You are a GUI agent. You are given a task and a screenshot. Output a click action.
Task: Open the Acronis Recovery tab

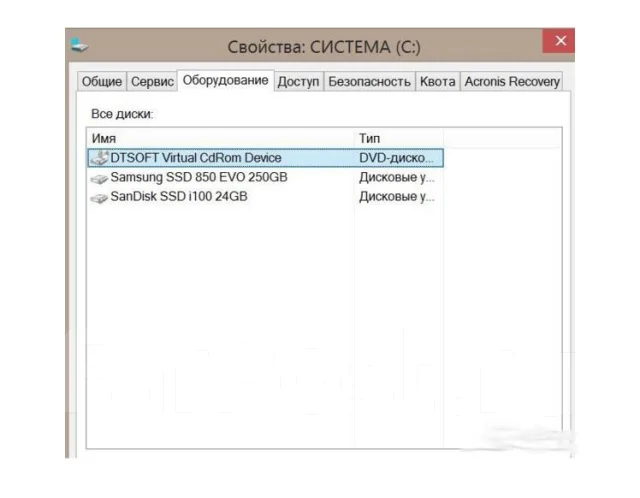point(512,81)
